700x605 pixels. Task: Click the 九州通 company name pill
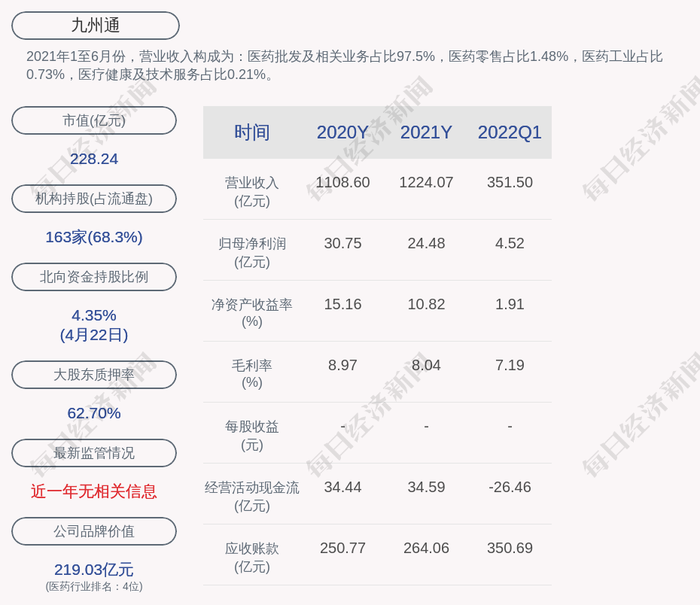click(96, 26)
